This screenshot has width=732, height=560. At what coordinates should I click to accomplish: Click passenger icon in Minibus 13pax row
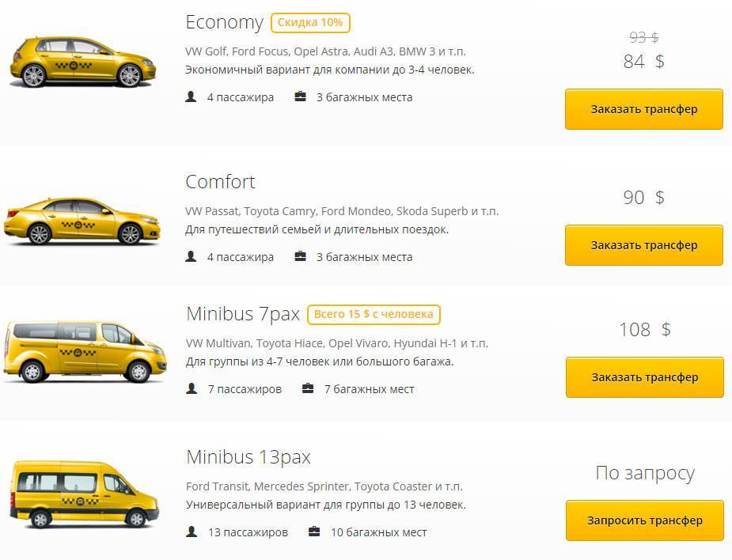tap(191, 532)
